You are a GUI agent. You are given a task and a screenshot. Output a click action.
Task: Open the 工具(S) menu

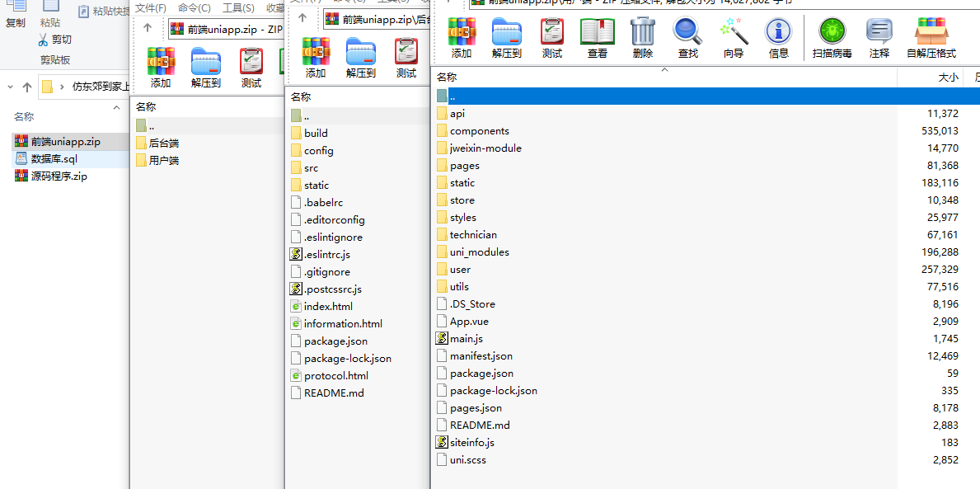point(238,7)
